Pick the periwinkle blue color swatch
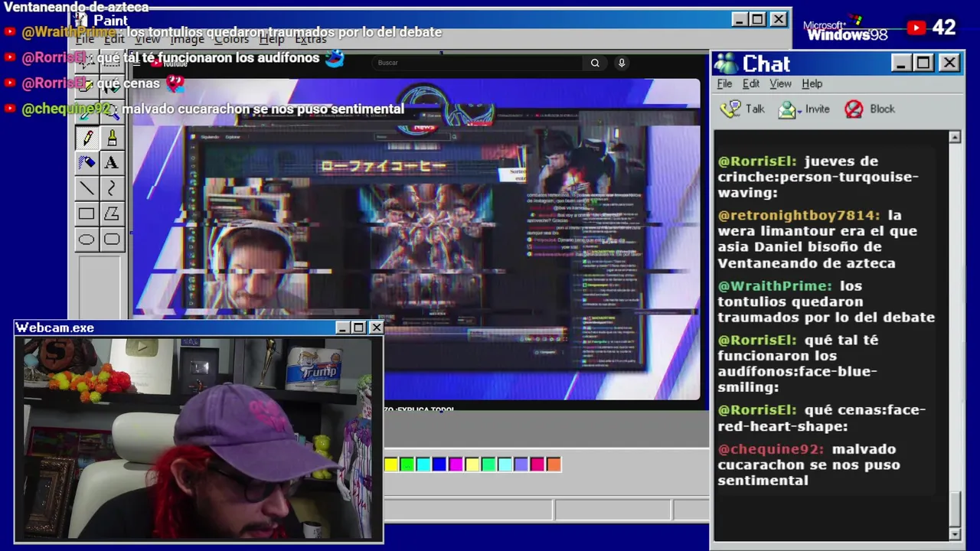This screenshot has width=980, height=551. pos(521,464)
